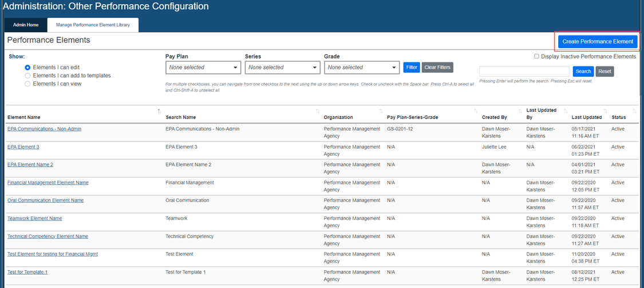Open Test Element for testing for Financial Mgmt
Image resolution: width=644 pixels, height=288 pixels.
pos(53,254)
